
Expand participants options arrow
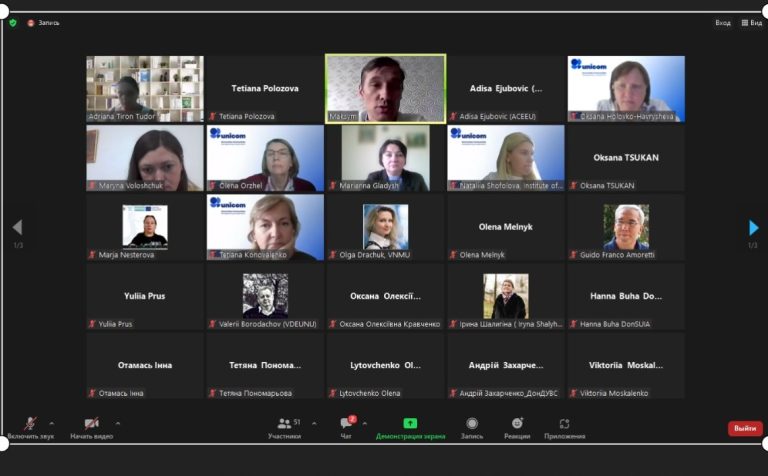coord(314,423)
